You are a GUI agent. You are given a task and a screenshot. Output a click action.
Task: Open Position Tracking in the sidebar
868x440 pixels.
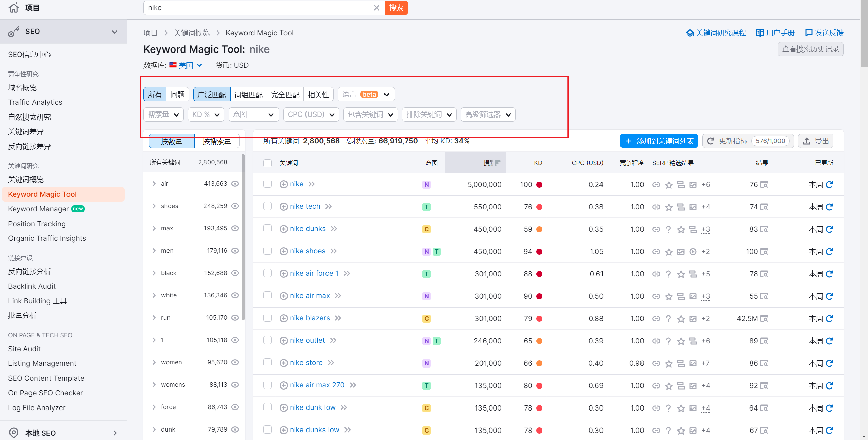(37, 224)
